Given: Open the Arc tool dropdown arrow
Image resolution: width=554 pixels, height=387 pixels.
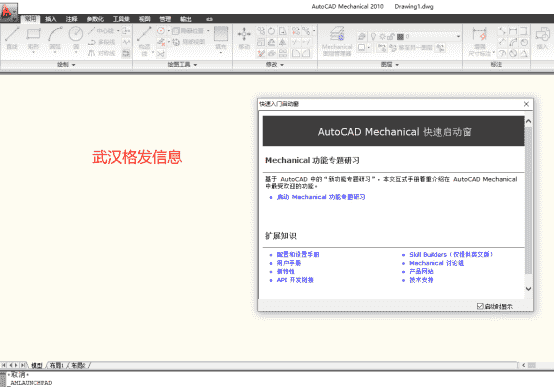Looking at the screenshot, I should [x=55, y=52].
